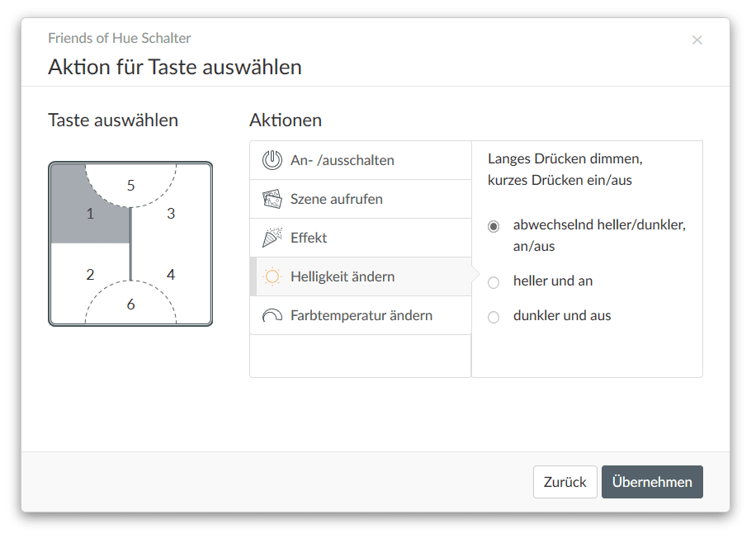
Task: Select 'abwechselnd heller/dunkler, an/aus' radio option
Action: click(x=494, y=226)
